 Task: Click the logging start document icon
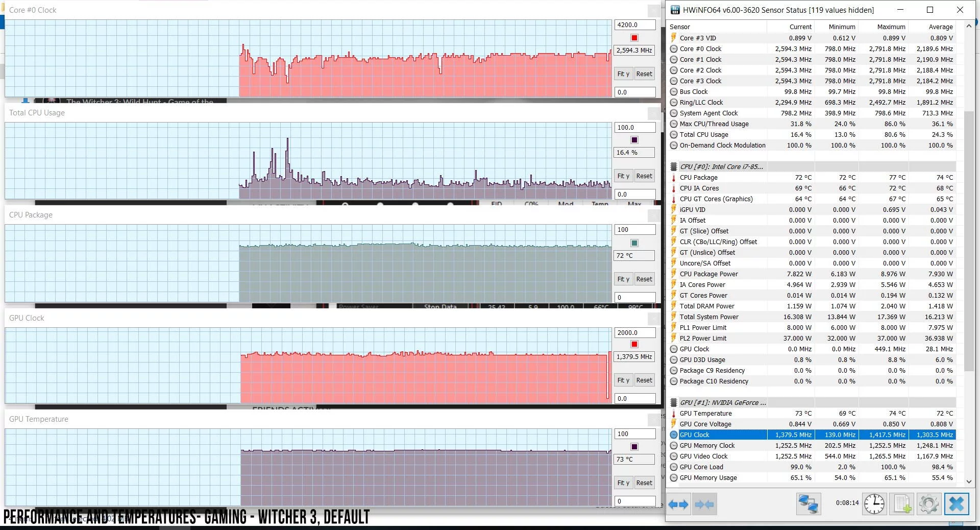coord(901,504)
